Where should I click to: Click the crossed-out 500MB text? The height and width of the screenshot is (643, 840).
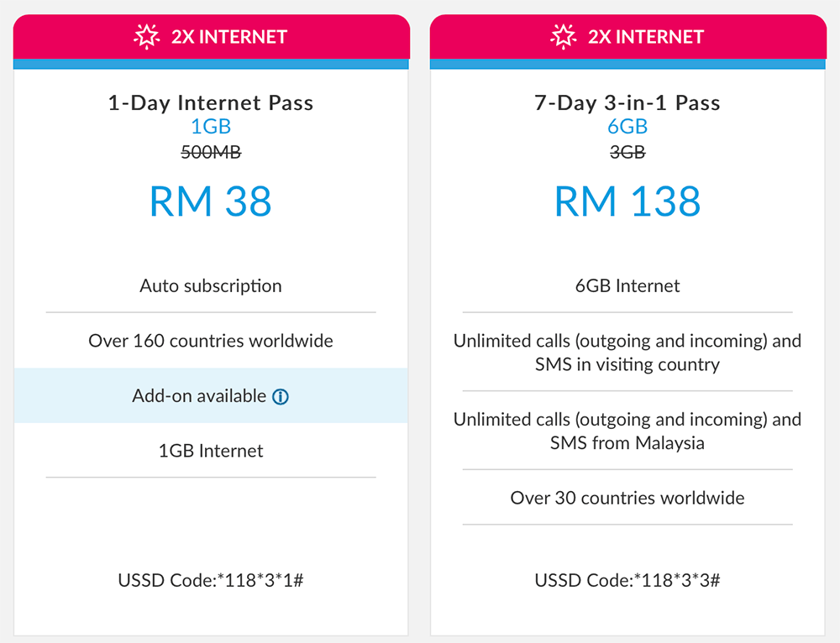pyautogui.click(x=211, y=152)
